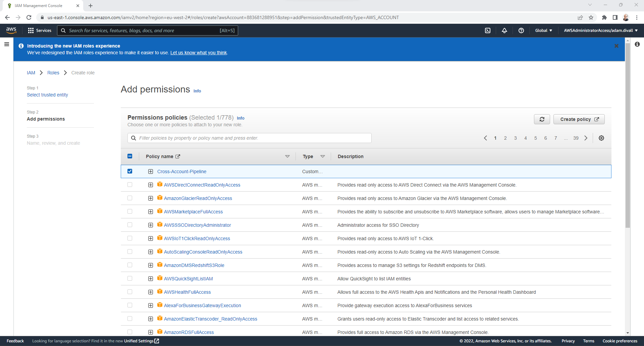
Task: Select the IAM Management Console browser tab
Action: click(x=44, y=6)
